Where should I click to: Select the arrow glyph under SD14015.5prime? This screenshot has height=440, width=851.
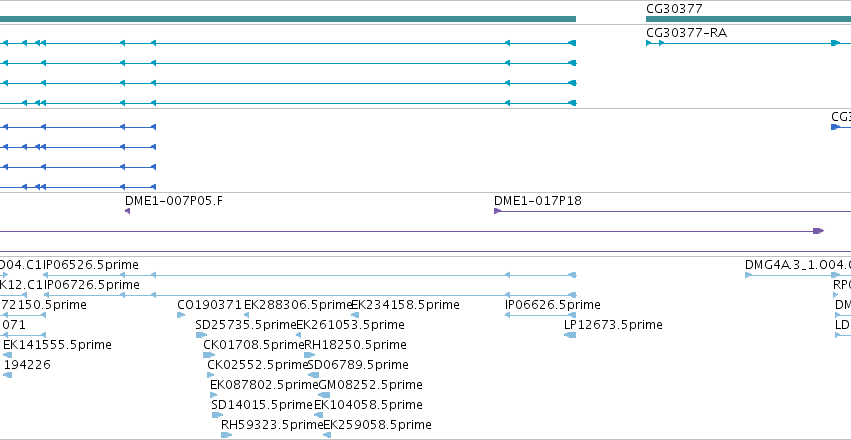coord(217,416)
